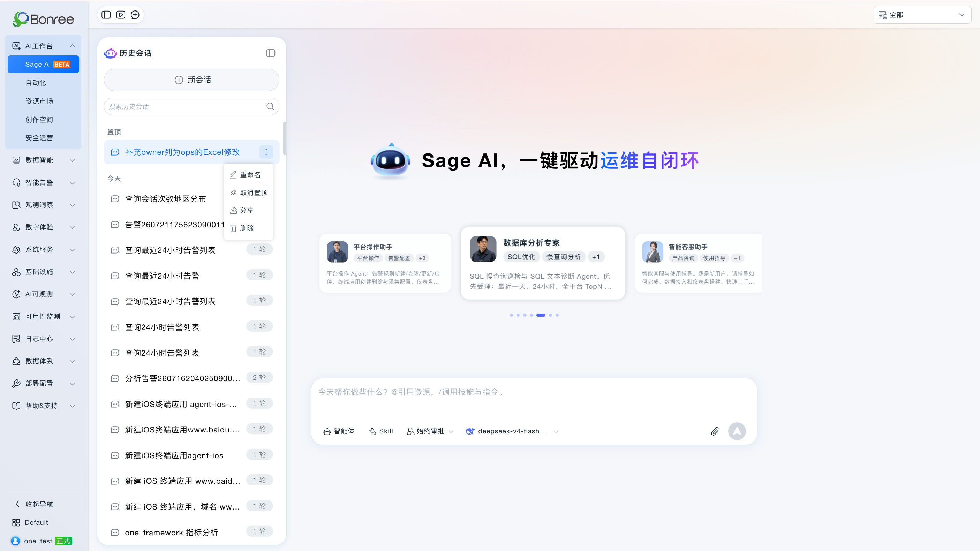Click the search magnifier in 搜索历史会话

[x=270, y=107]
